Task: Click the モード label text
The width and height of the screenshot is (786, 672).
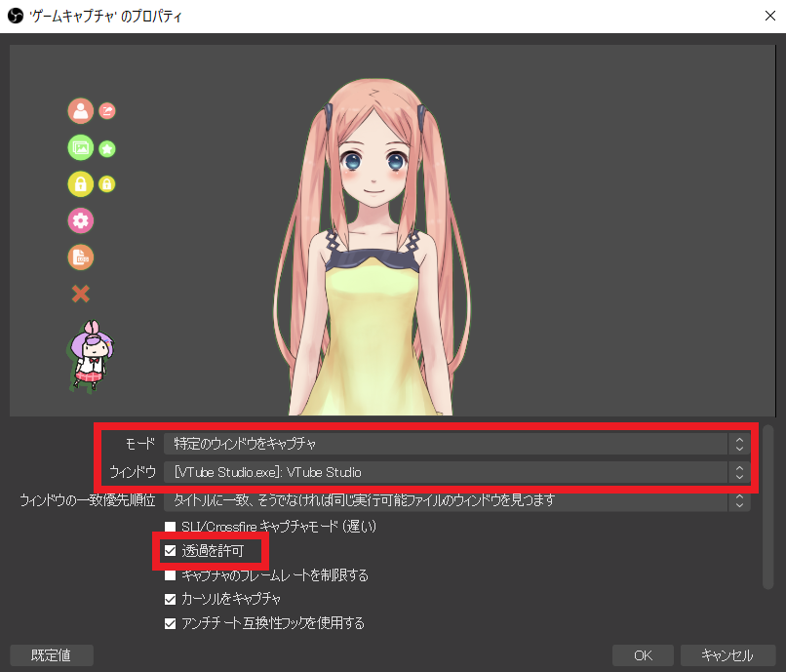Action: coord(139,444)
